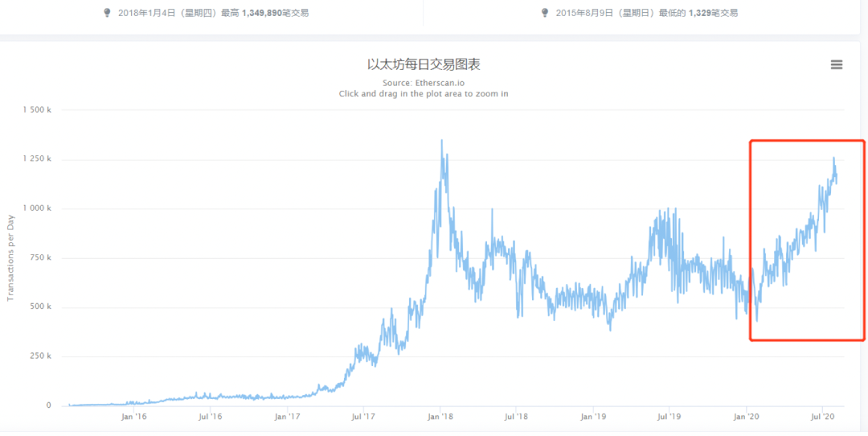Click the Jul '19 x-axis label
Screen dimensions: 868x436
669,417
